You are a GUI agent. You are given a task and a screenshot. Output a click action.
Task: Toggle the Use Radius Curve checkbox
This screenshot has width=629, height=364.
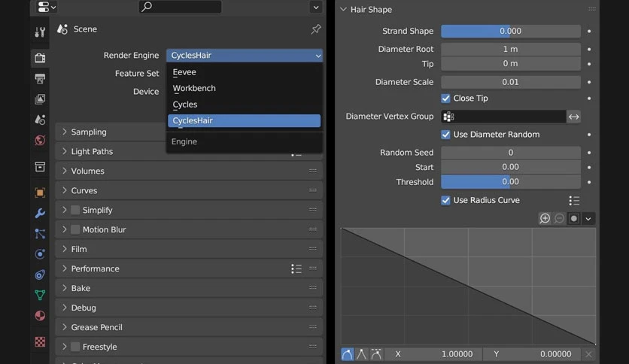tap(445, 201)
